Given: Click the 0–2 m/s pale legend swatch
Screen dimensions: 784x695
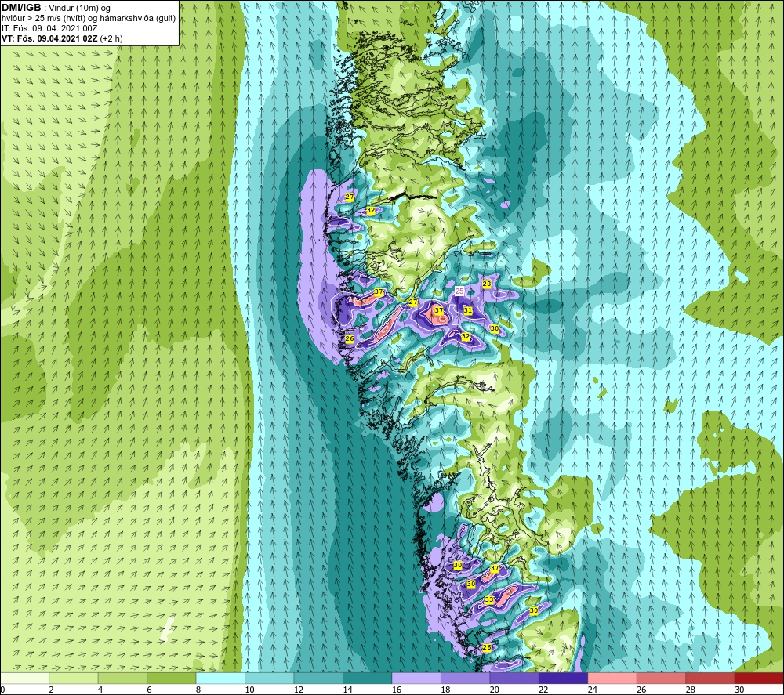Looking at the screenshot, I should pos(24,679).
